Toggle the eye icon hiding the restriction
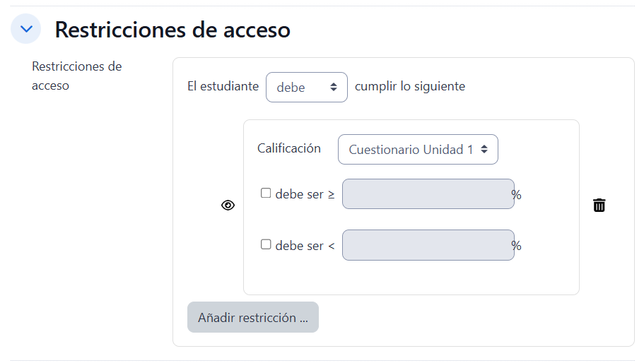Viewport: 644px width, 363px height. 228,206
